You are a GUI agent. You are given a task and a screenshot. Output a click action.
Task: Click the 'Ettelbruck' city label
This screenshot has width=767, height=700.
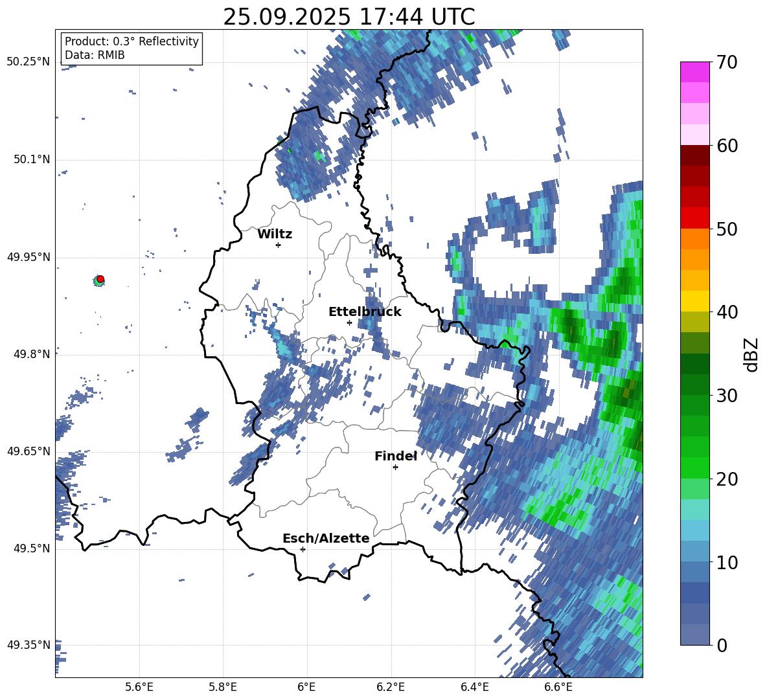point(365,312)
